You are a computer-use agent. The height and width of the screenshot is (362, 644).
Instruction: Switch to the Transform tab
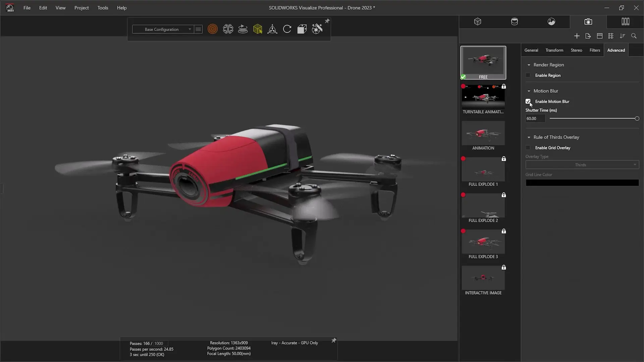554,50
